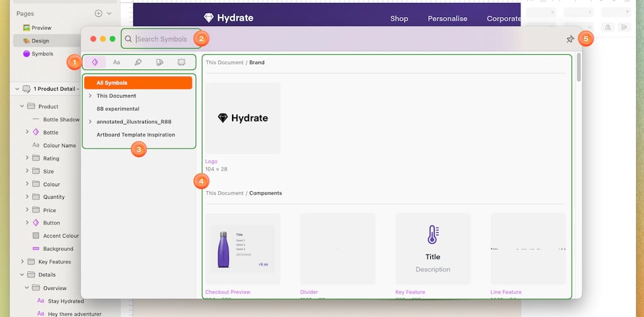Click Personalise in the canvas navbar
Image resolution: width=644 pixels, height=317 pixels.
[448, 18]
